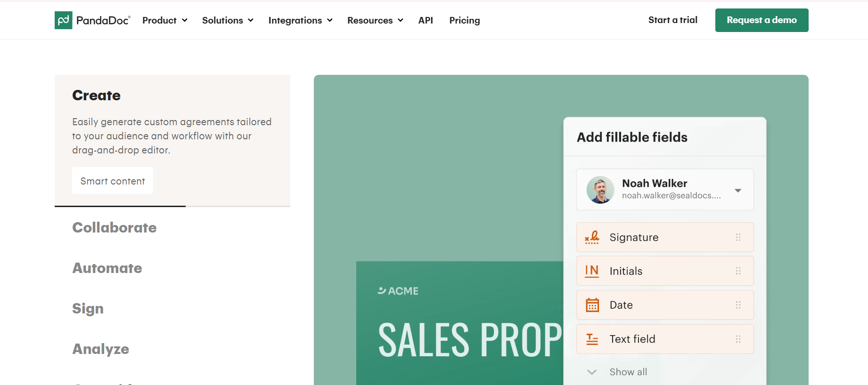
Task: Click the Initials field icon
Action: click(x=592, y=271)
